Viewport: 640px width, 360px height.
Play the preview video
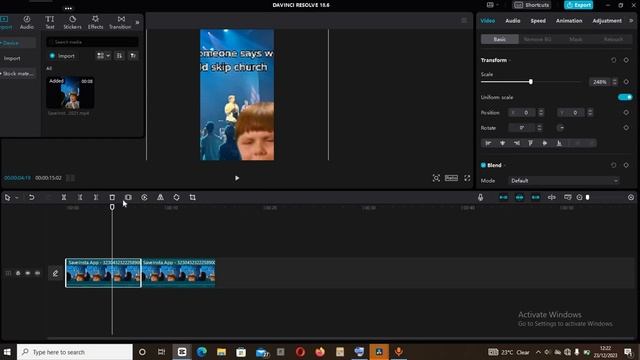click(x=237, y=178)
